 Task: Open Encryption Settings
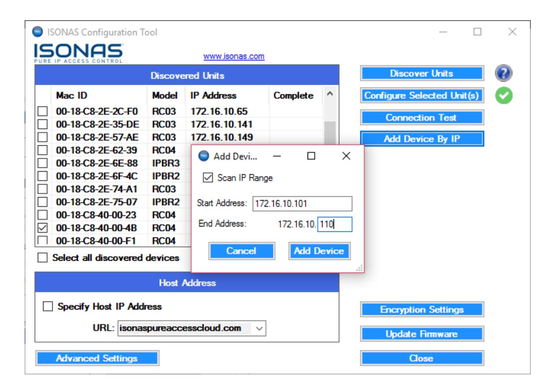[422, 309]
